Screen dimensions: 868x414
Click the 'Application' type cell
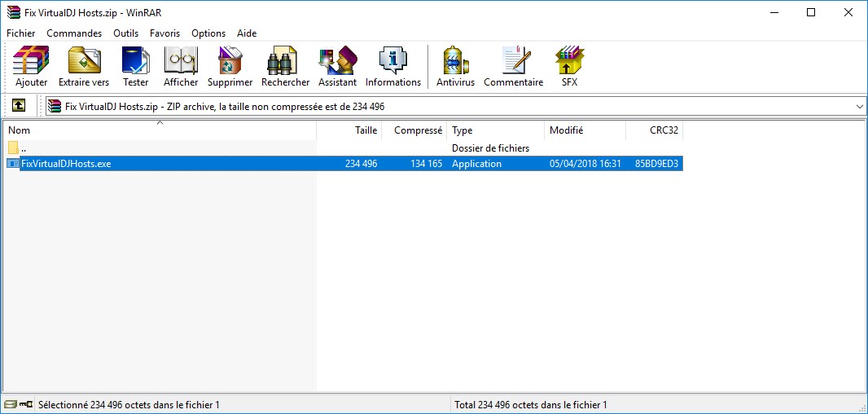(x=476, y=164)
